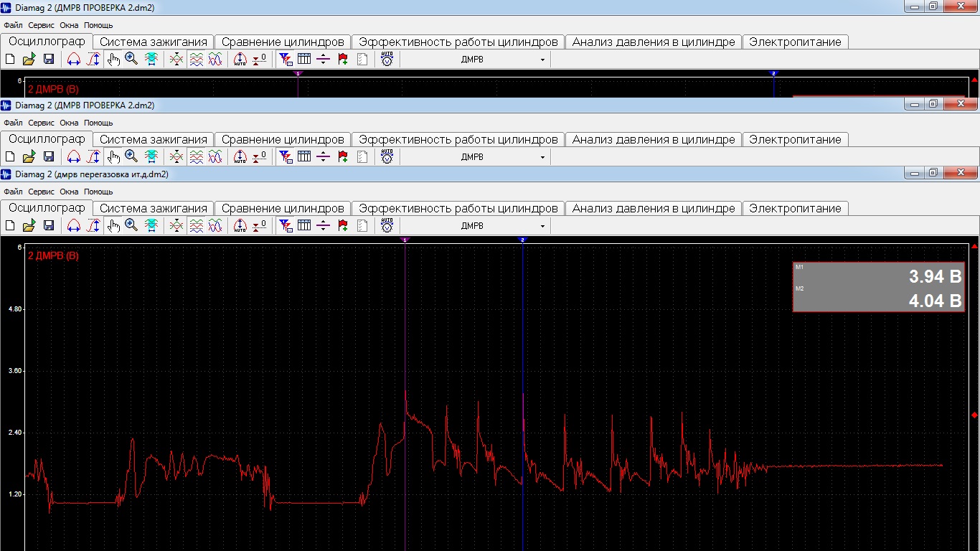AUTO gauge icon in the перегазовка window
This screenshot has height=551, width=980.
[387, 225]
